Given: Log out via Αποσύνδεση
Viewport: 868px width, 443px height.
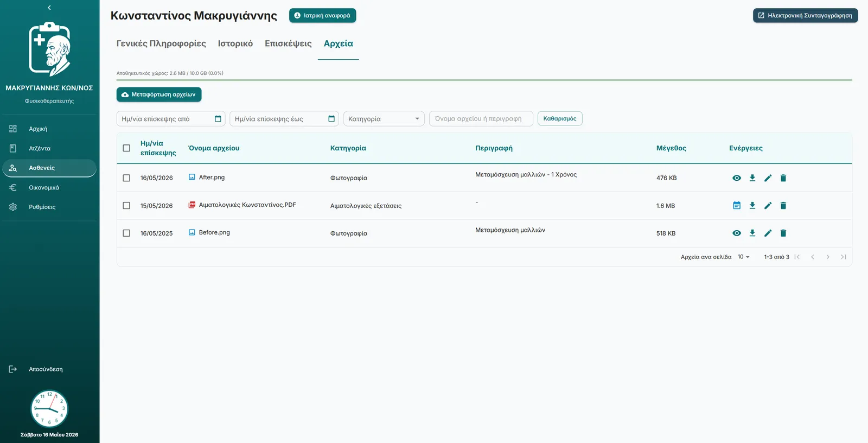Looking at the screenshot, I should point(49,369).
